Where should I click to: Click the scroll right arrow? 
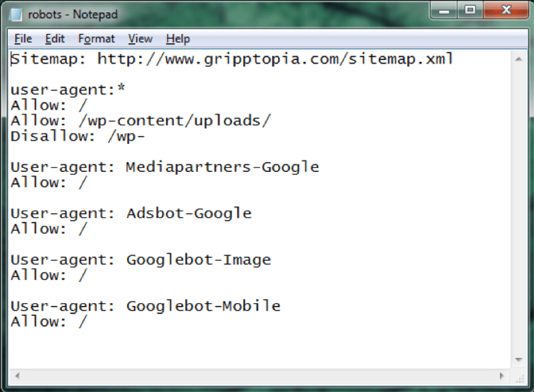point(501,377)
